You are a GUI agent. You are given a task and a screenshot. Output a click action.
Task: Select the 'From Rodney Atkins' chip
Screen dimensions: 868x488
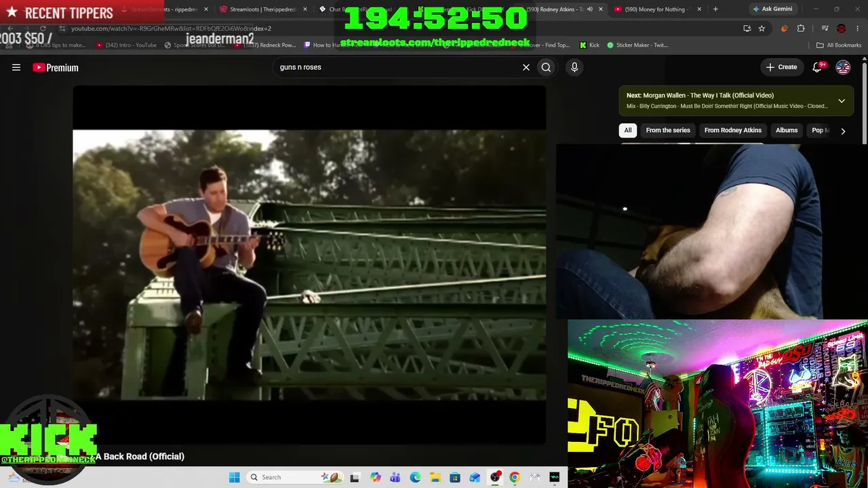click(x=732, y=130)
